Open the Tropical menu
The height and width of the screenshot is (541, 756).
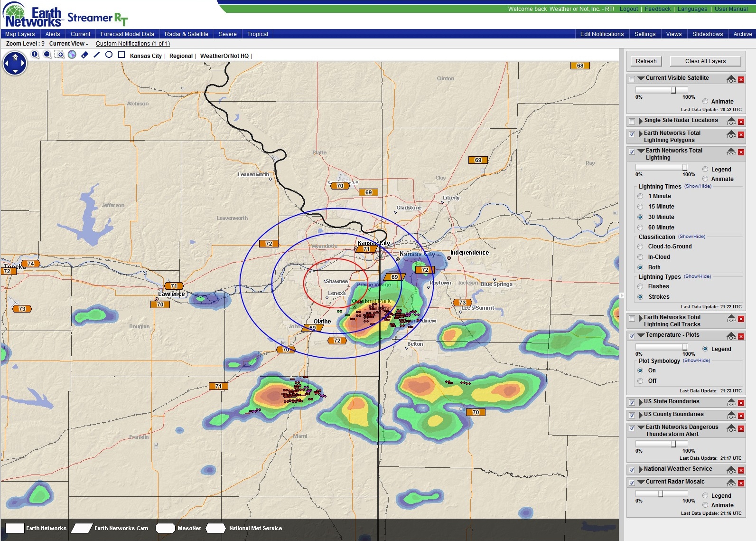click(258, 34)
